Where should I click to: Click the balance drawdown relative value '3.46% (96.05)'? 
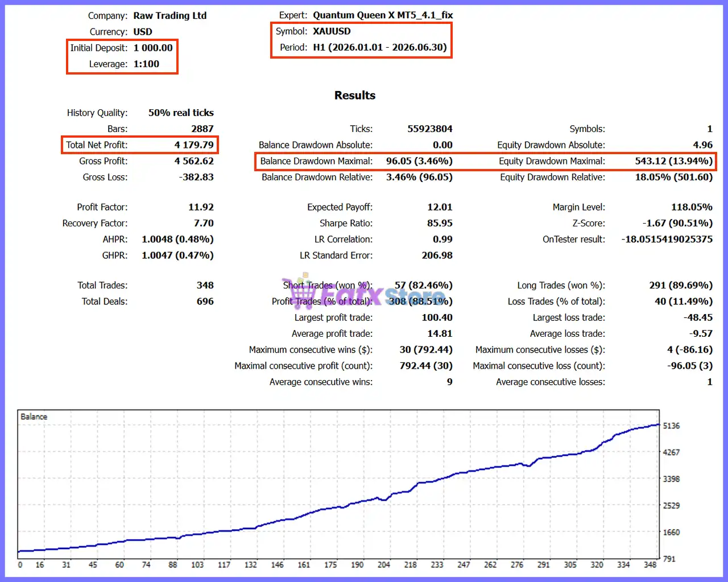coord(419,177)
